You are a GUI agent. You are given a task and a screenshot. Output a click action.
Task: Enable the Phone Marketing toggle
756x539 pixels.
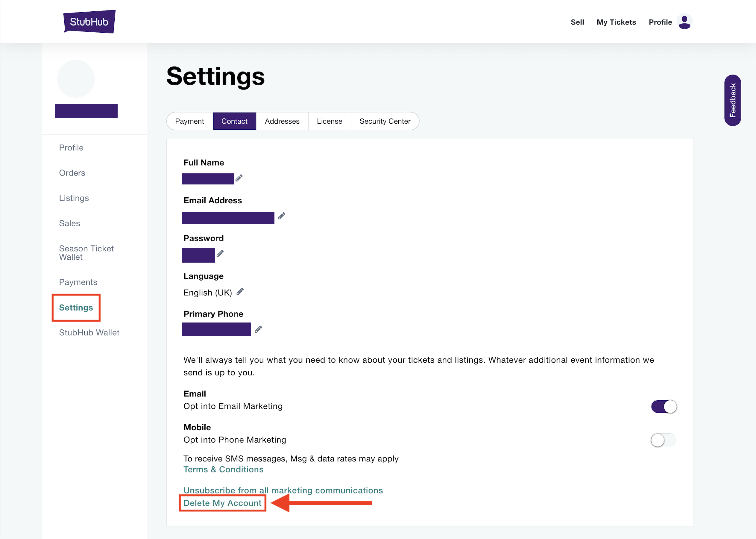pyautogui.click(x=664, y=440)
